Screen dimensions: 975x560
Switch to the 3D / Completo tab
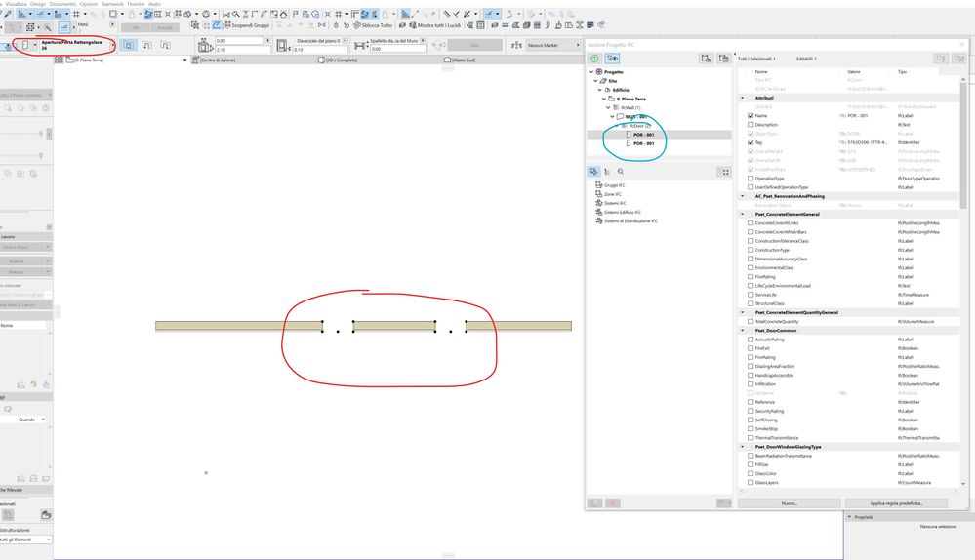tap(338, 60)
